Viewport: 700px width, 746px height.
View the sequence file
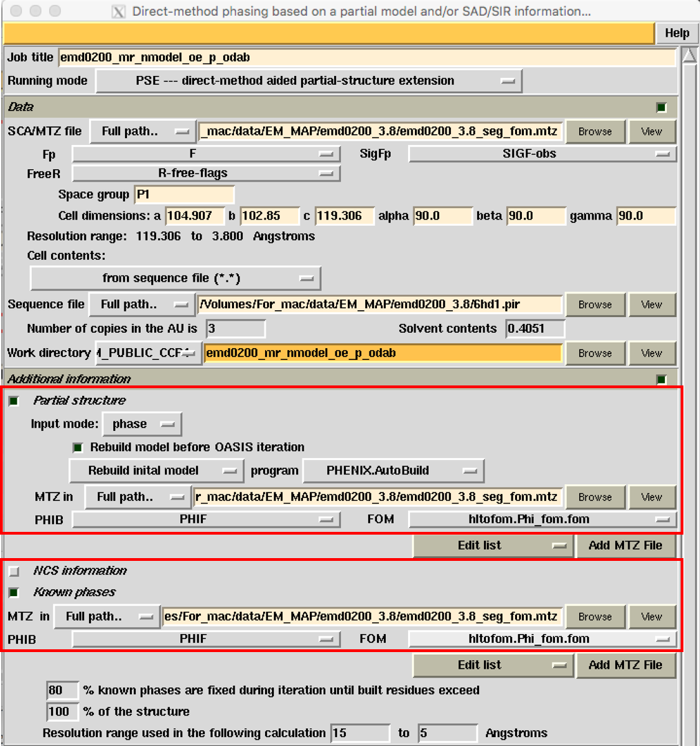pos(651,305)
